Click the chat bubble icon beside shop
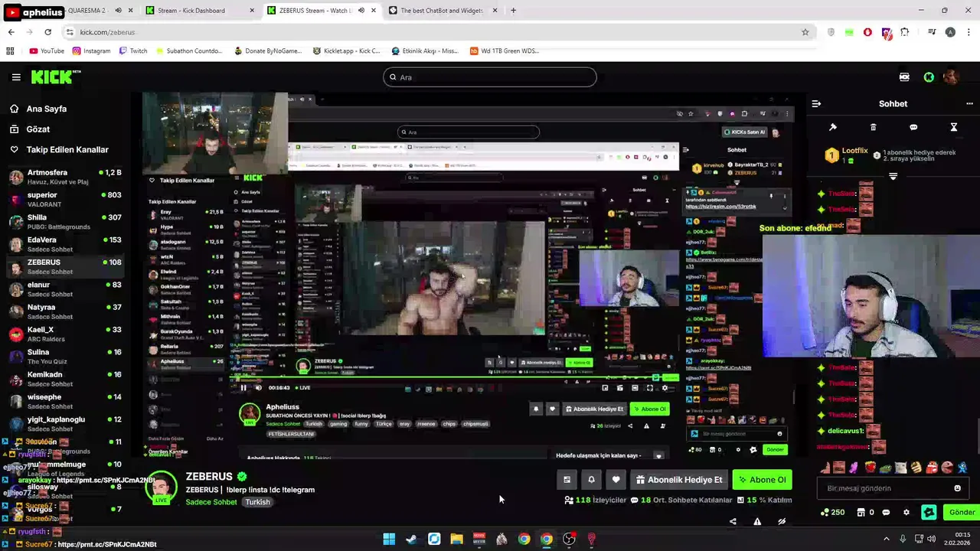The width and height of the screenshot is (980, 551). [886, 512]
